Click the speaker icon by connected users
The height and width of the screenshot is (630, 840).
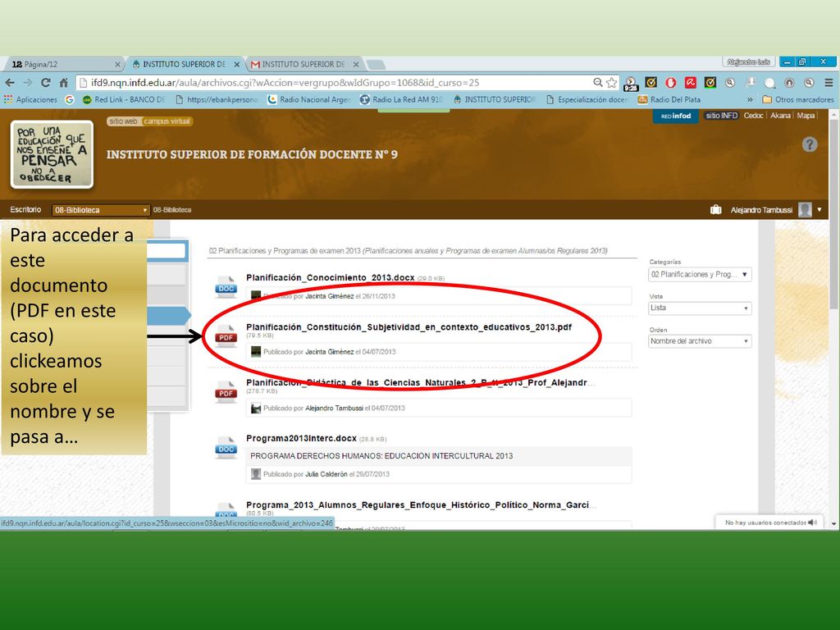click(812, 523)
